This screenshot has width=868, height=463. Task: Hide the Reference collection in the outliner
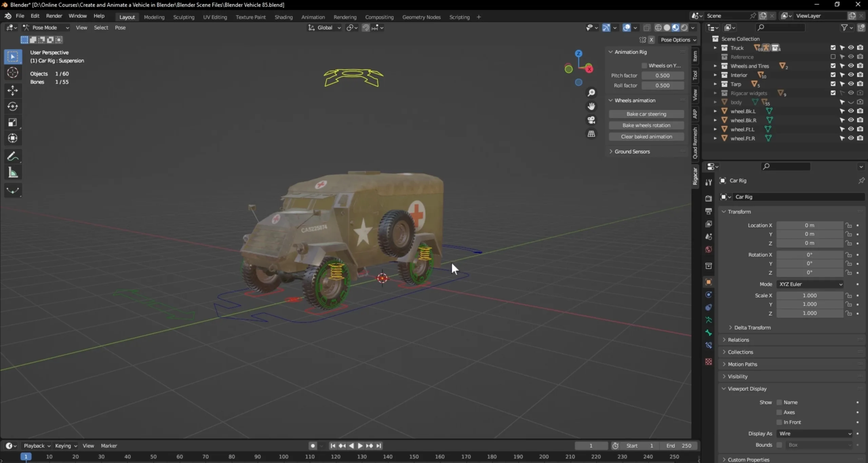click(851, 57)
